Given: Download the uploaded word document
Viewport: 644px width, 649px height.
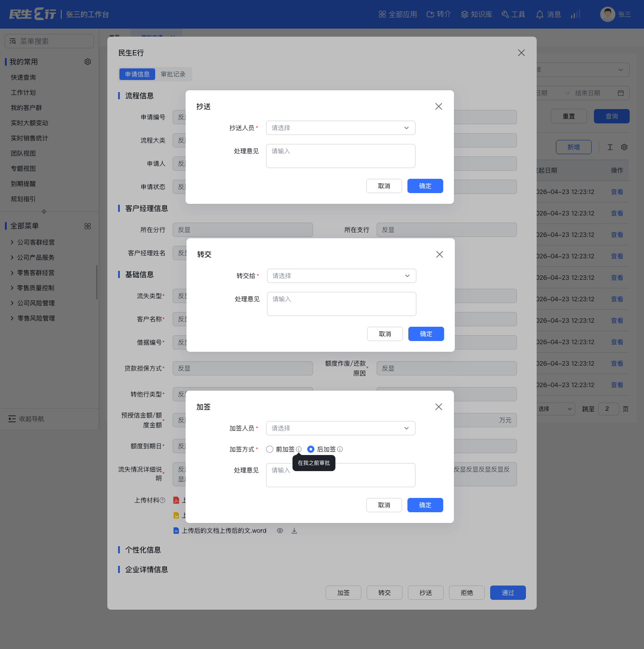Looking at the screenshot, I should point(294,531).
